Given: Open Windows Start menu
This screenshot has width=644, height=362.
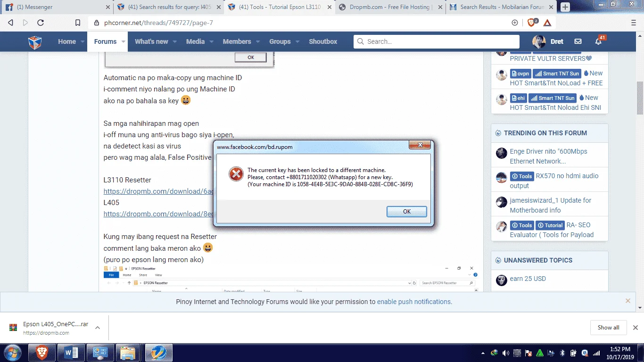Looking at the screenshot, I should pos(12,353).
